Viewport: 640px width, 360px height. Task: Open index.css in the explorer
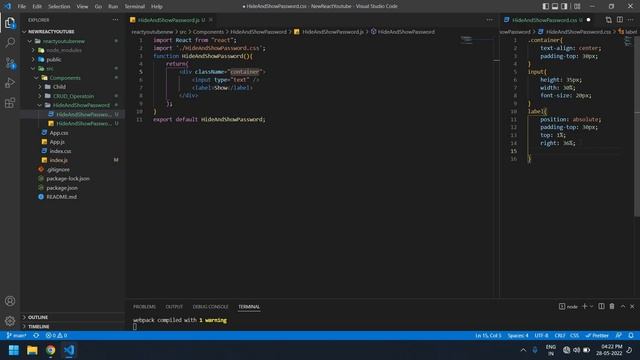pyautogui.click(x=60, y=151)
